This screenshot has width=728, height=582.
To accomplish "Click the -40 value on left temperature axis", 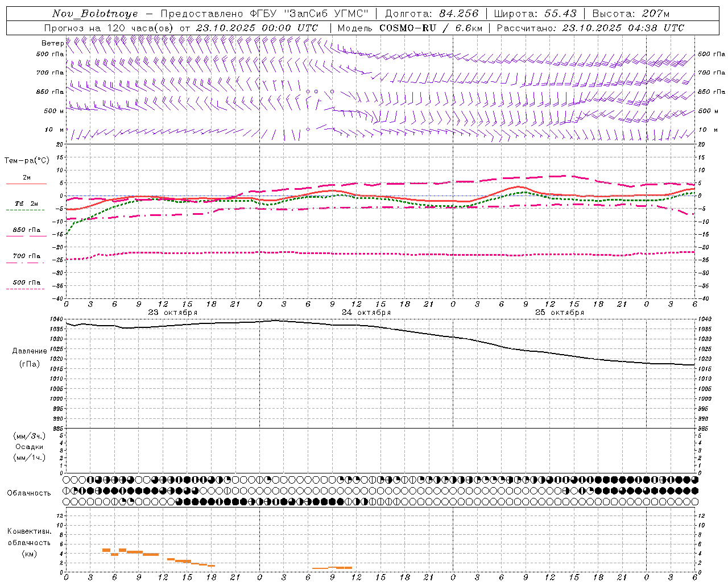I will click(58, 299).
